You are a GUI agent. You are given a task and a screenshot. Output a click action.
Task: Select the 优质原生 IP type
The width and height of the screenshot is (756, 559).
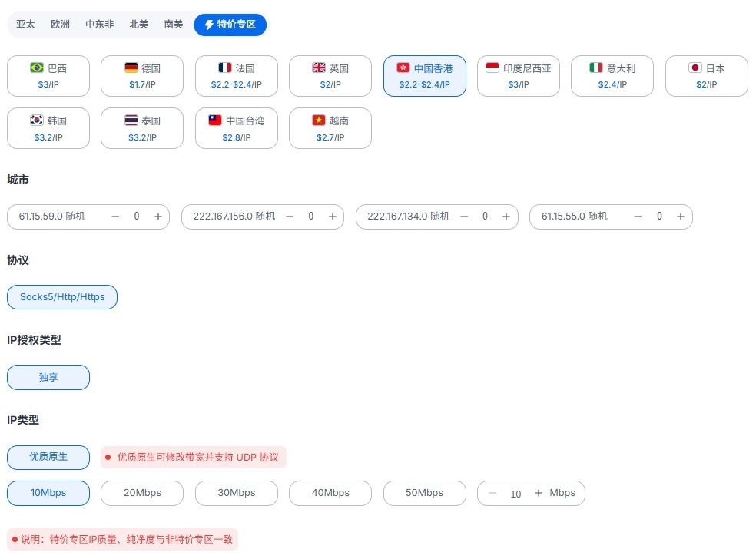pos(48,458)
